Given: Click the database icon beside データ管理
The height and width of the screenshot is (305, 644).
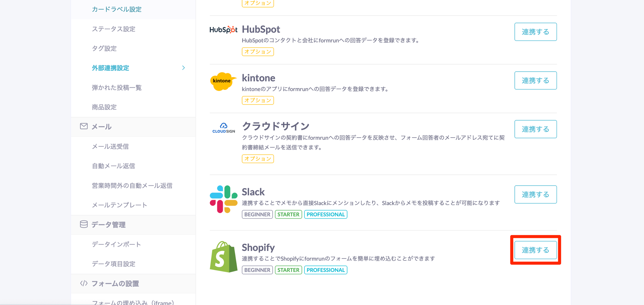Looking at the screenshot, I should (x=84, y=224).
